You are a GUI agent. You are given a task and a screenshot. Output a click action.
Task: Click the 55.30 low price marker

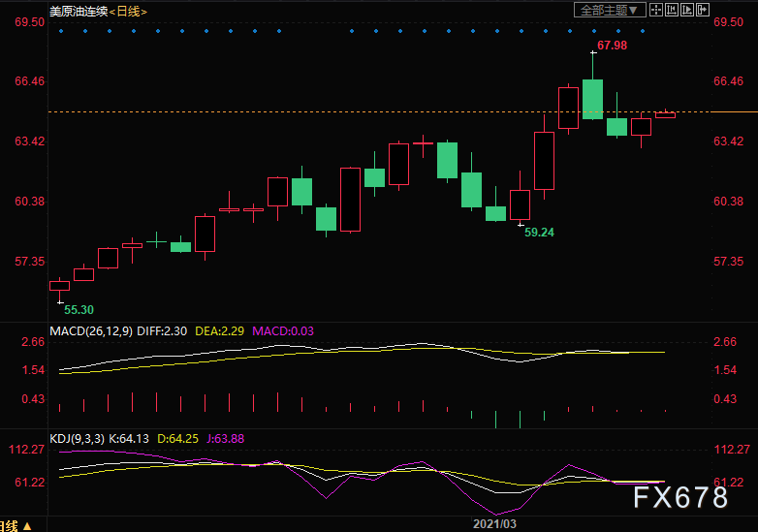click(x=79, y=309)
